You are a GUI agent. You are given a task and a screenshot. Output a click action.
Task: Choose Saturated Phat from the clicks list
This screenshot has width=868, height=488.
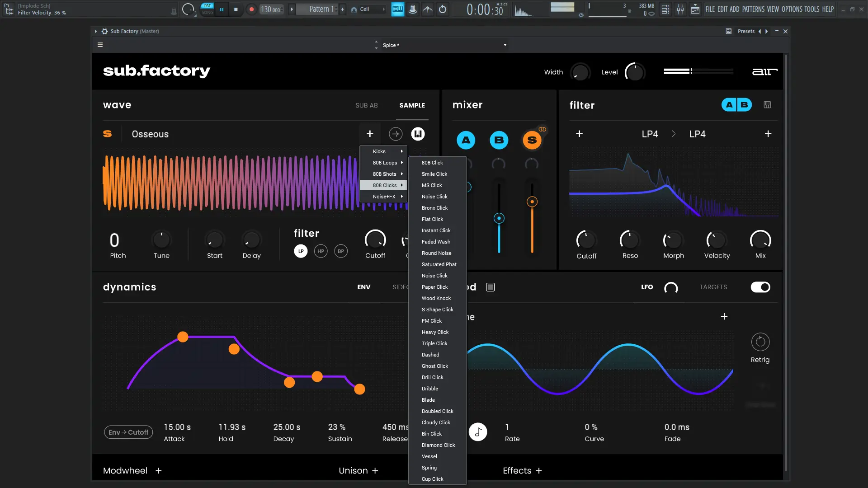(439, 264)
